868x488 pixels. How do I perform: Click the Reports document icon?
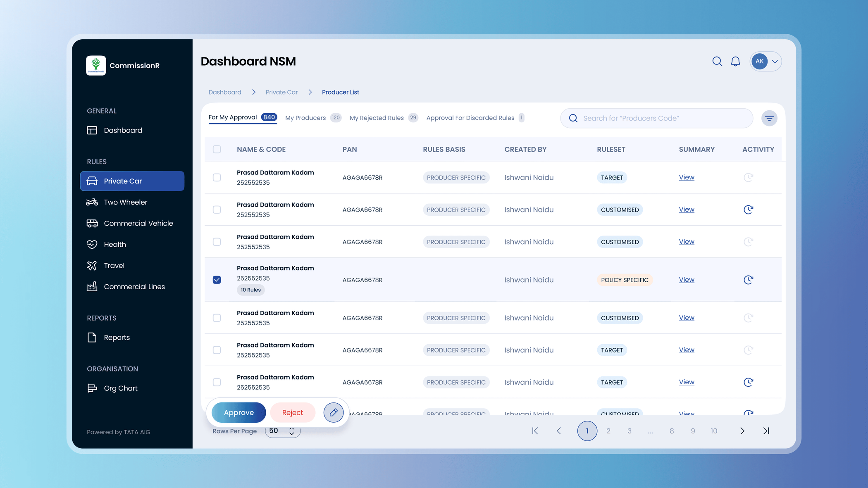click(x=92, y=337)
